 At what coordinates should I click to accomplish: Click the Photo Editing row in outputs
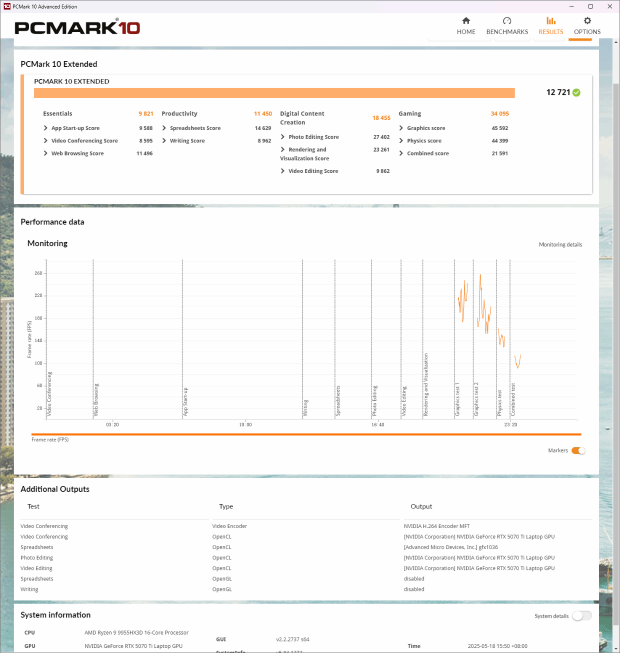pyautogui.click(x=306, y=558)
